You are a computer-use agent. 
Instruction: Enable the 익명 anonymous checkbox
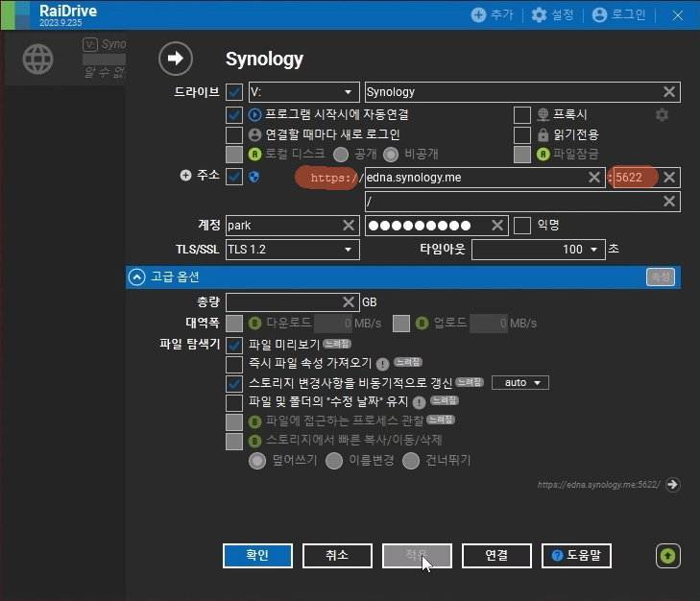(522, 226)
